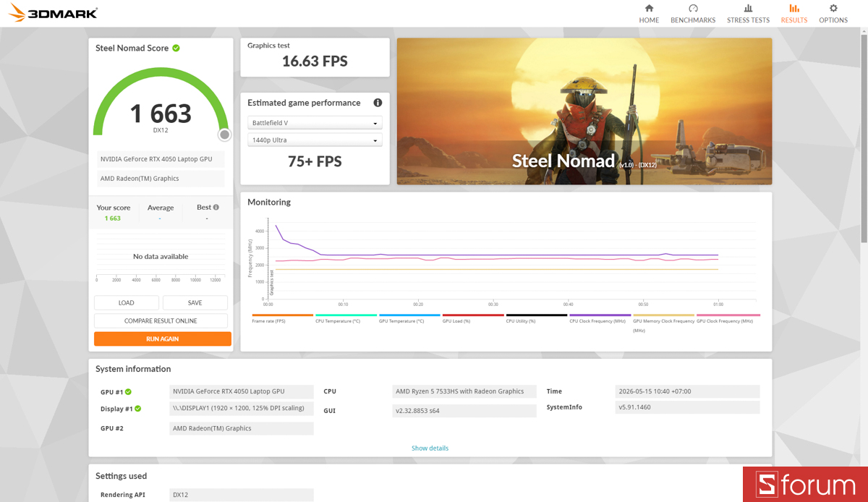Open the Options gear icon
The height and width of the screenshot is (502, 868).
tap(833, 9)
